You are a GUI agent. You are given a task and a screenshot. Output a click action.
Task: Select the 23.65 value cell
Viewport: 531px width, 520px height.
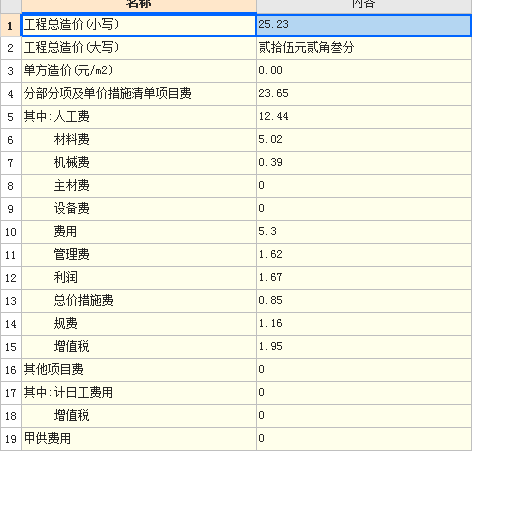[364, 94]
